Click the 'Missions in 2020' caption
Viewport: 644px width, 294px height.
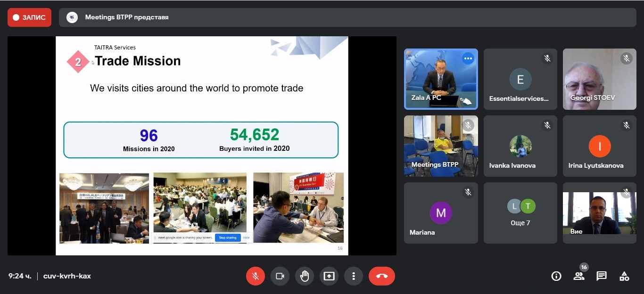point(149,149)
